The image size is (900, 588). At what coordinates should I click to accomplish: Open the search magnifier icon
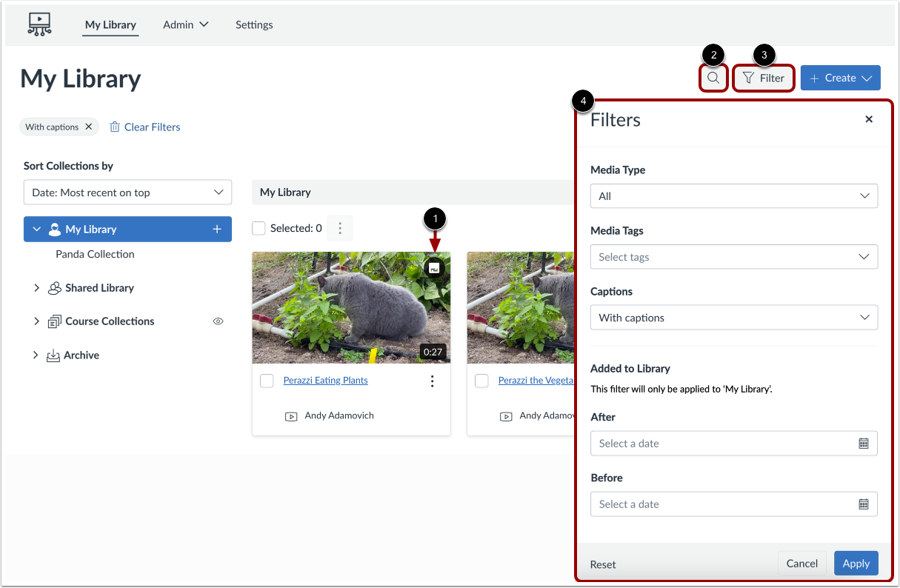tap(713, 78)
